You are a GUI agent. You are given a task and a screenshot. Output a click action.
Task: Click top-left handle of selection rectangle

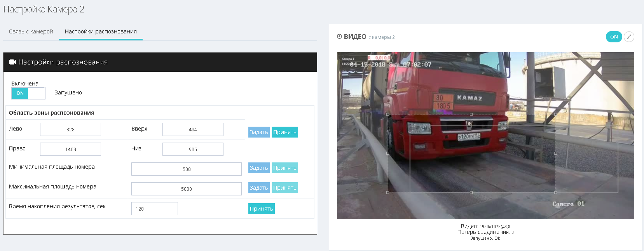tap(388, 115)
